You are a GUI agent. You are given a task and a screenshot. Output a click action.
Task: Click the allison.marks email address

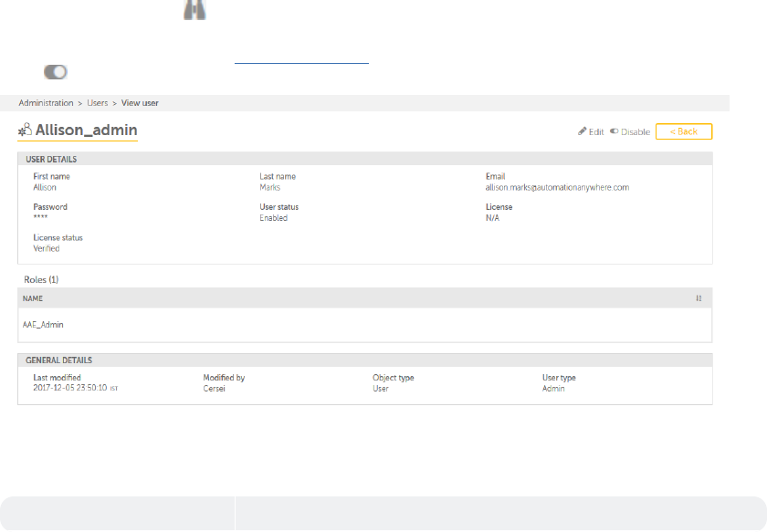tap(557, 187)
